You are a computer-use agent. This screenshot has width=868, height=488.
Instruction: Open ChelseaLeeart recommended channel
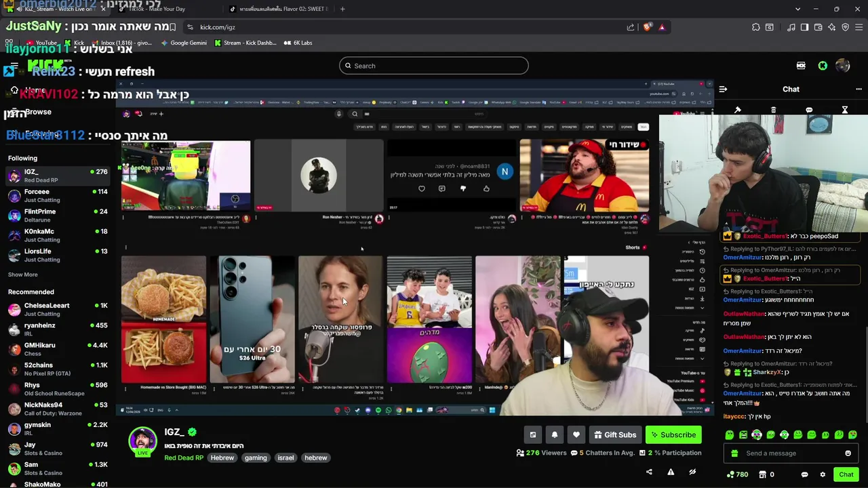(57, 310)
